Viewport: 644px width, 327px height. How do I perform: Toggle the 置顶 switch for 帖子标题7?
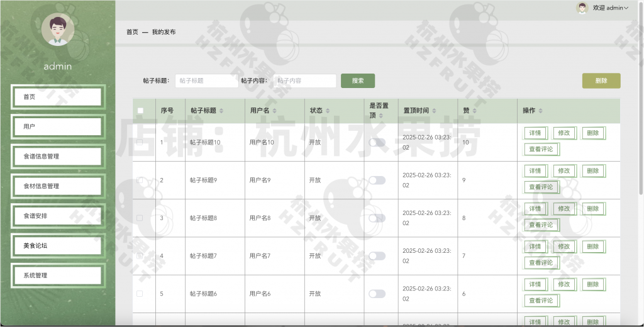(x=377, y=256)
